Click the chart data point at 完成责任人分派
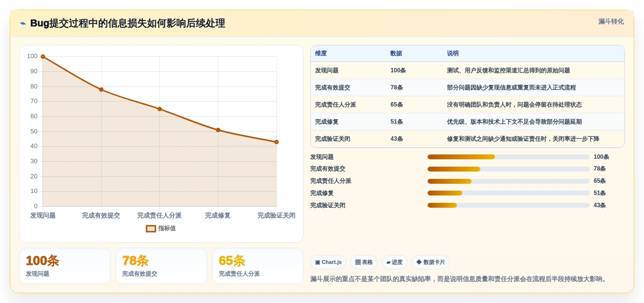644x303 pixels. (x=159, y=109)
